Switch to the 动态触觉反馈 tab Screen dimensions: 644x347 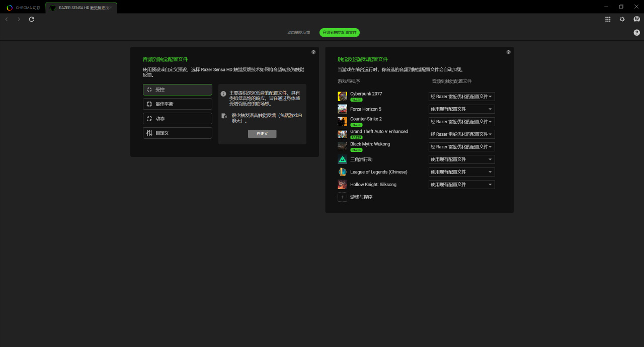[299, 32]
